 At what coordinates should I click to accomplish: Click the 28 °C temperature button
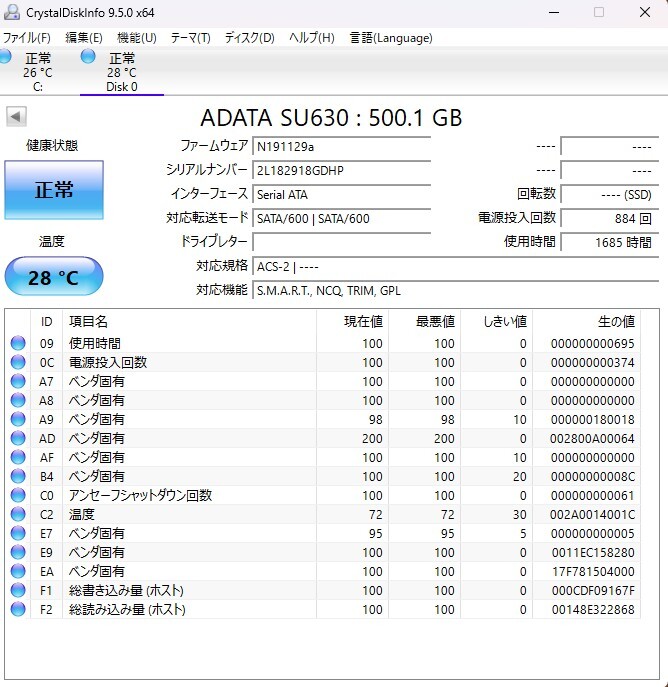(x=54, y=276)
